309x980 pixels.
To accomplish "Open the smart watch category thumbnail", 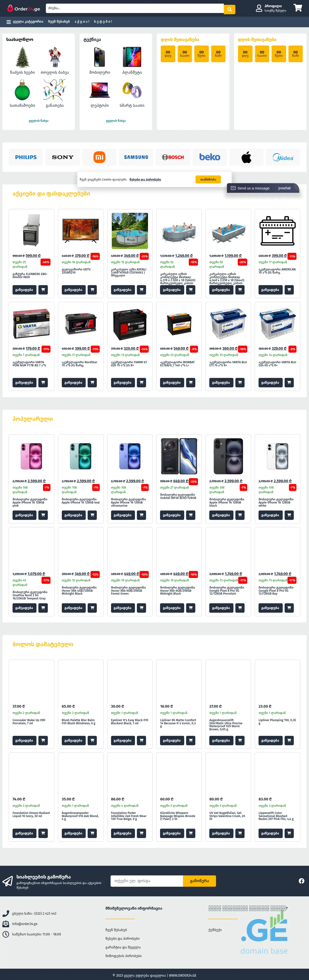I will (132, 91).
